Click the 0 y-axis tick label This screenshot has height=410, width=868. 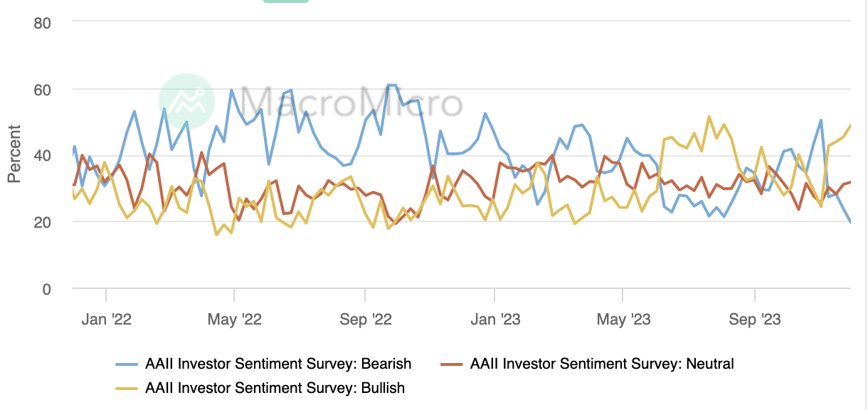tap(46, 289)
